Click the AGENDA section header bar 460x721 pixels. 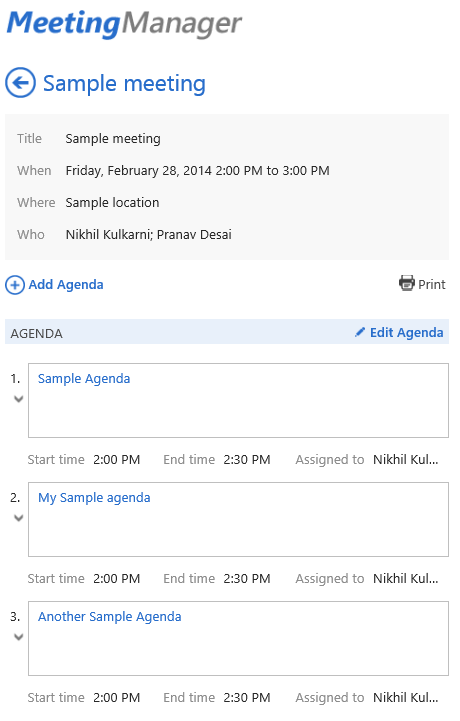tap(227, 332)
